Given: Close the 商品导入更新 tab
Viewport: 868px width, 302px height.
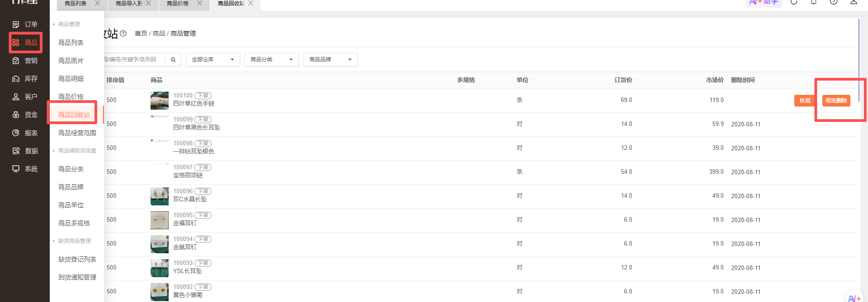Looking at the screenshot, I should [x=148, y=3].
